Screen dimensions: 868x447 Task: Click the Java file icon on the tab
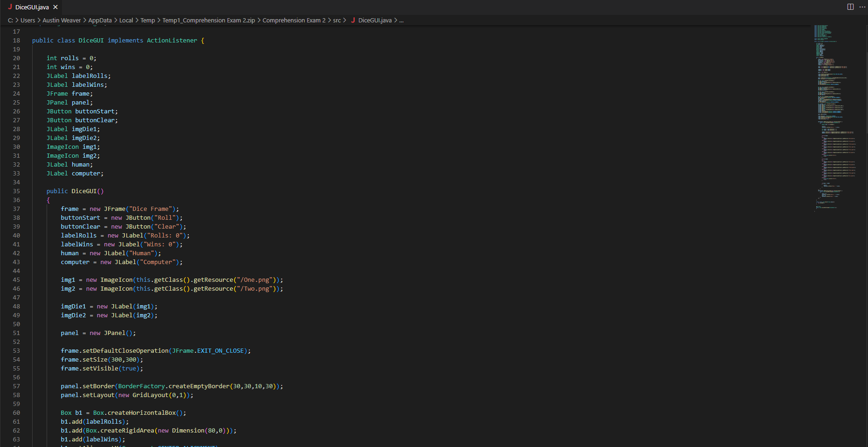pos(10,7)
